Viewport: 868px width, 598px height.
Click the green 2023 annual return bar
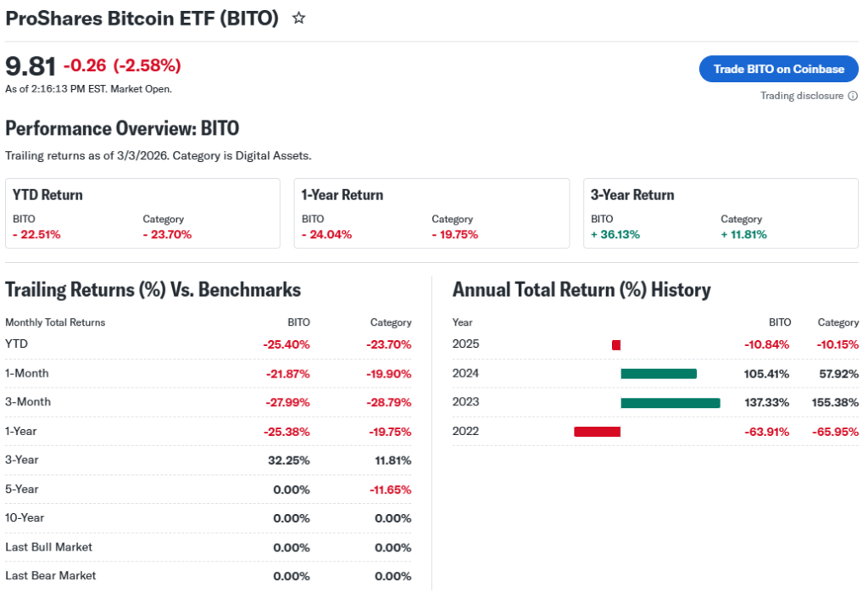(x=670, y=402)
